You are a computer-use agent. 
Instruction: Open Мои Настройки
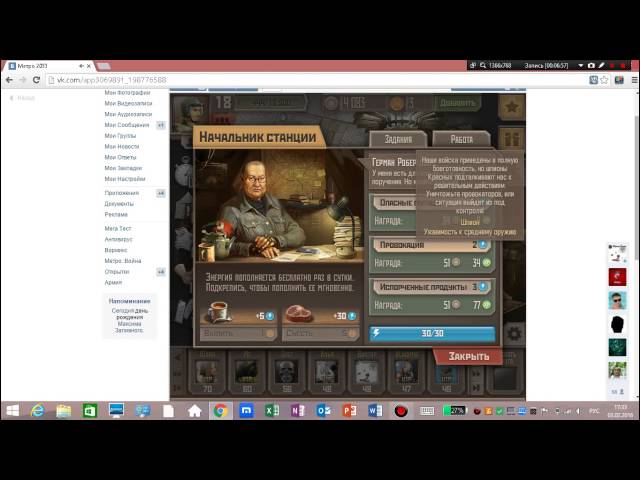point(125,179)
